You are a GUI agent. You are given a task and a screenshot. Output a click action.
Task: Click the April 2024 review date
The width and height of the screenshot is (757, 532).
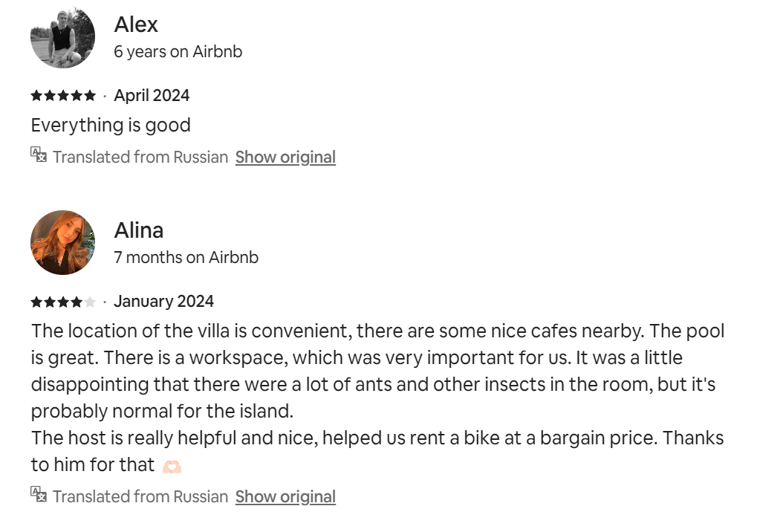(x=152, y=96)
